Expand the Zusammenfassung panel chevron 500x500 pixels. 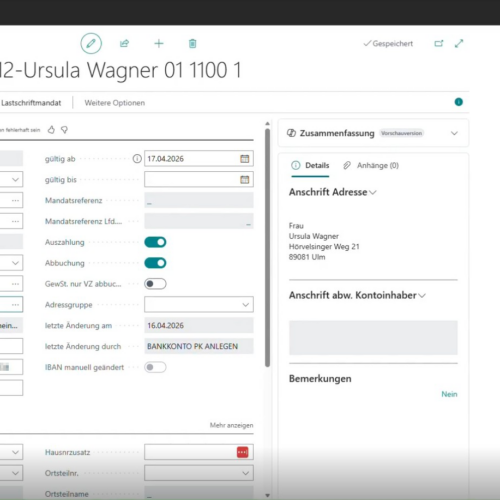(454, 133)
